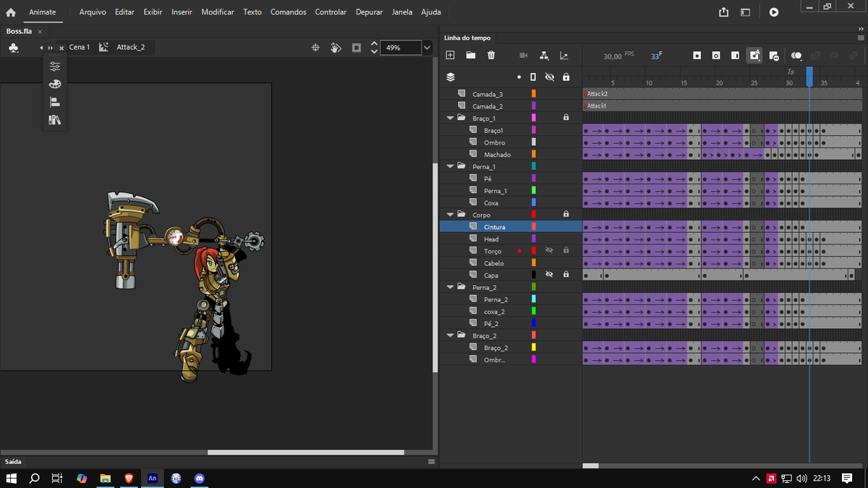Open the Library panel icon
The image size is (868, 488).
pyautogui.click(x=55, y=120)
